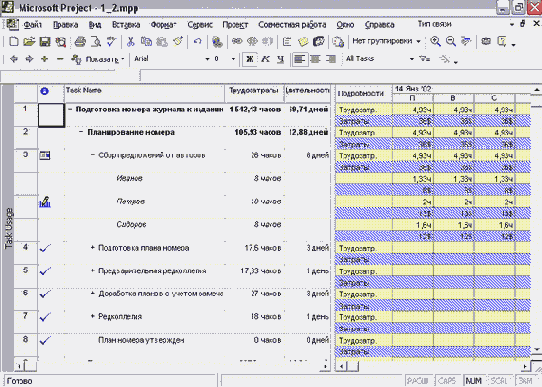Image resolution: width=542 pixels, height=387 pixels.
Task: Expand the Редколлегия task in row 7
Action: pyautogui.click(x=92, y=316)
